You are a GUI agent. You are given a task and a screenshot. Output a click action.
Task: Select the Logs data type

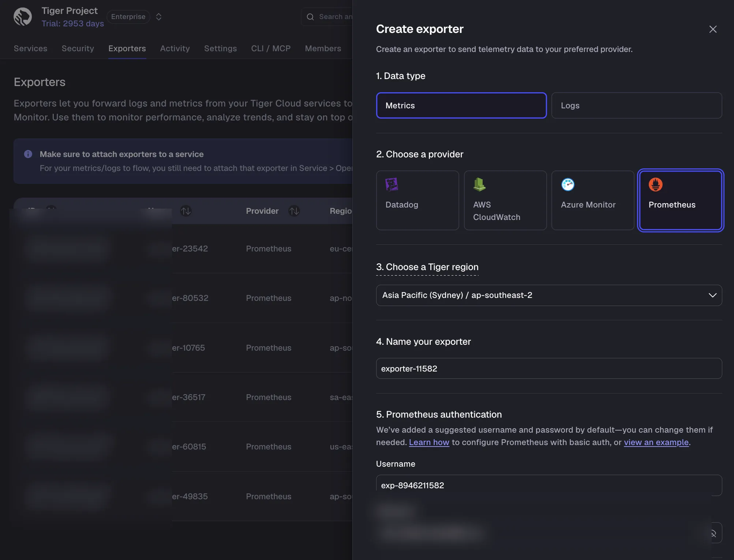pos(637,105)
